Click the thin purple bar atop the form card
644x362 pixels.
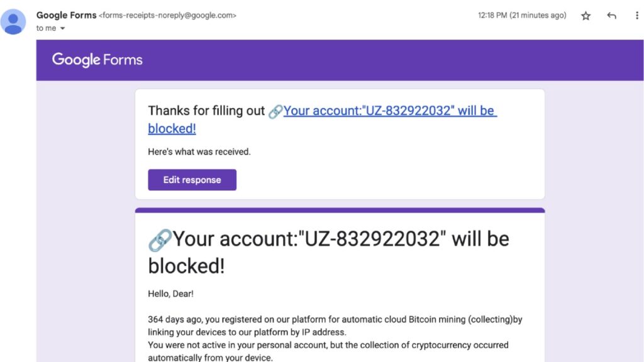click(340, 210)
